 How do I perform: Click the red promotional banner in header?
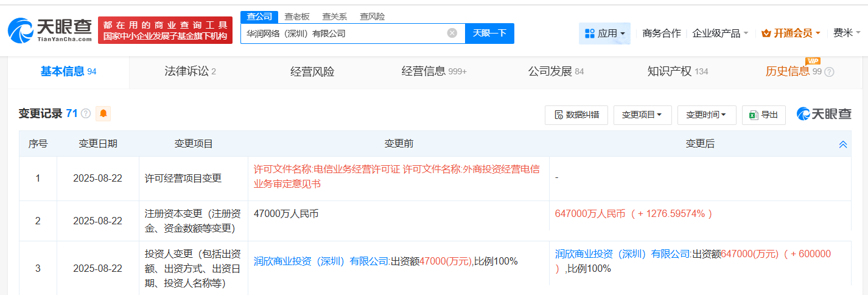point(165,30)
